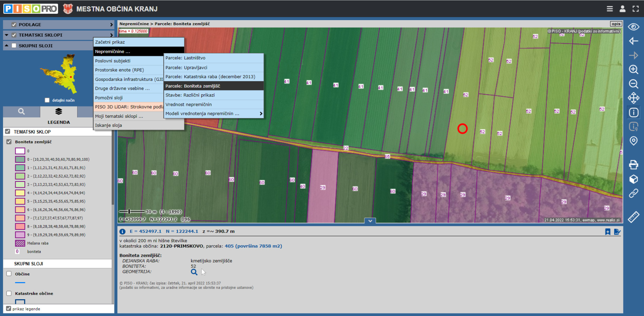Click the 'opis' button above map
The image size is (644, 316).
point(616,24)
